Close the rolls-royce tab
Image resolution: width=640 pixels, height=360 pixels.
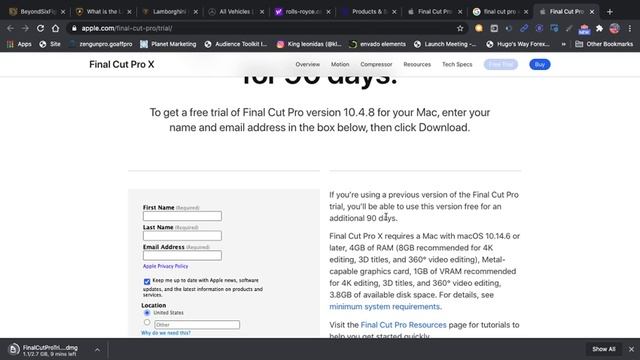click(329, 12)
